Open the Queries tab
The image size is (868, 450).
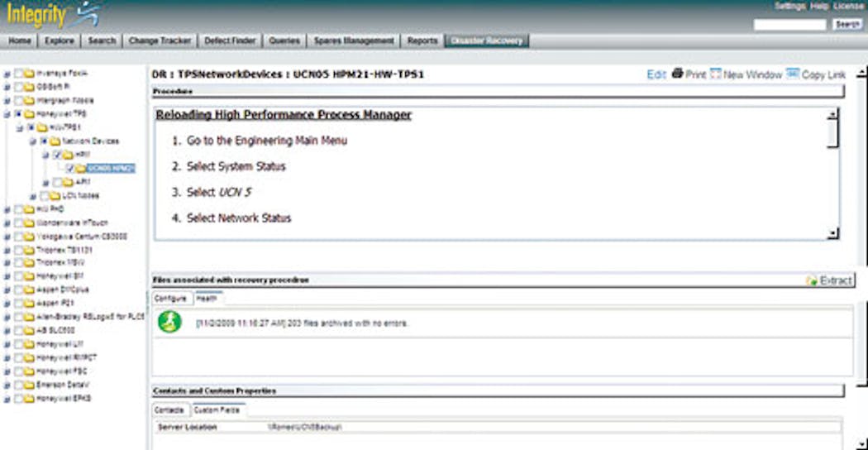point(284,41)
